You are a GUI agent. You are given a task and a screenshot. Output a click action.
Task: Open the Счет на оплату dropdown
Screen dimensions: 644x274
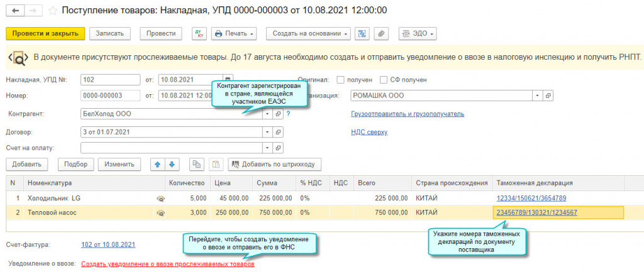click(x=267, y=148)
